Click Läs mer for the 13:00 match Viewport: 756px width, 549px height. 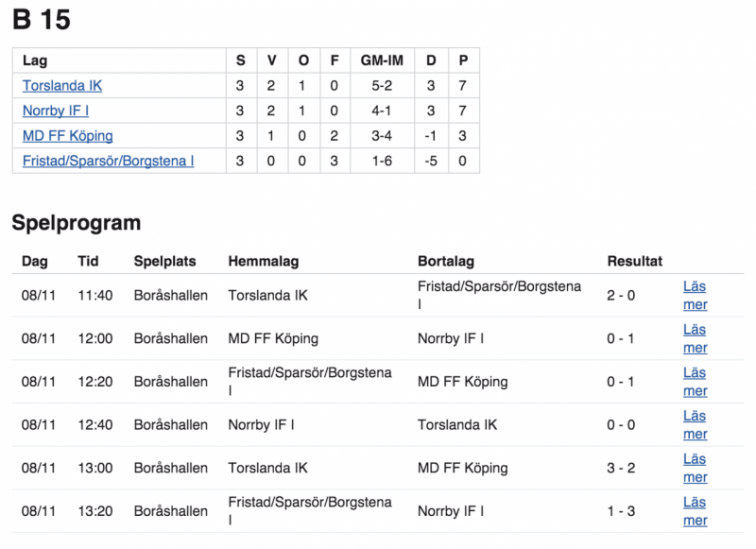(x=695, y=468)
